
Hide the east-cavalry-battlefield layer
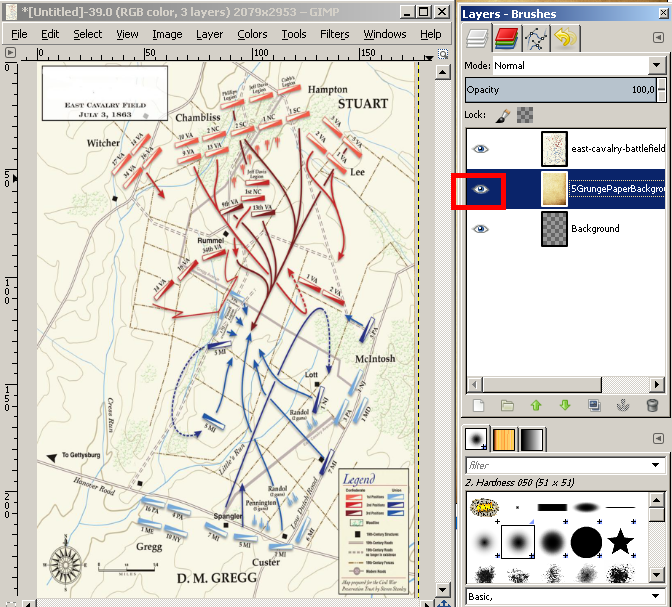coord(481,148)
